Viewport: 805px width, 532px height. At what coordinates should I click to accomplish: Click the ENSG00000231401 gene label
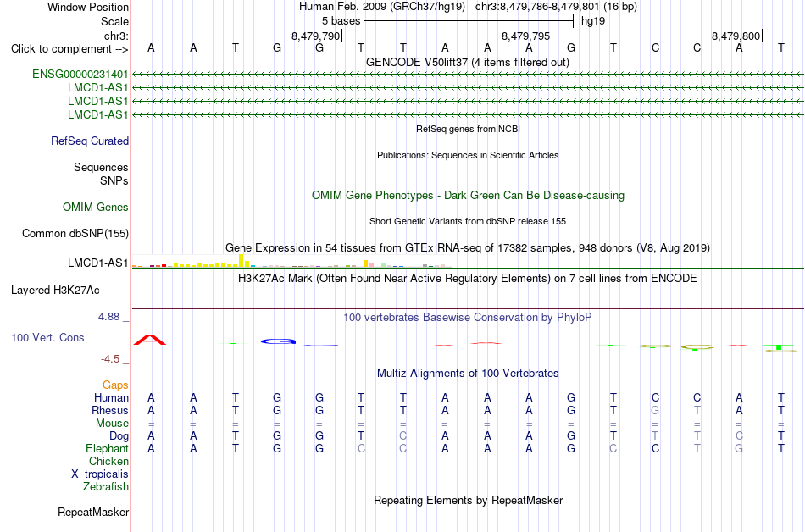(80, 74)
